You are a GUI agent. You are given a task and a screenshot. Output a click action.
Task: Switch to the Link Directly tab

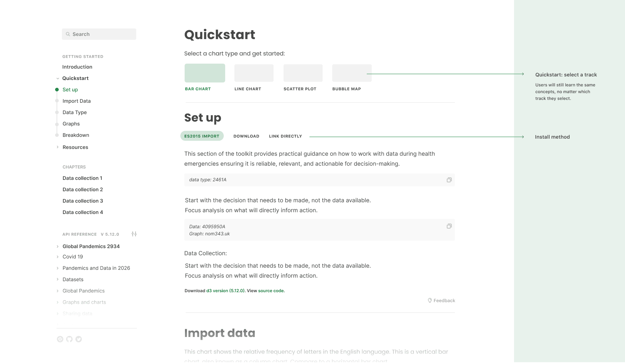pyautogui.click(x=285, y=136)
